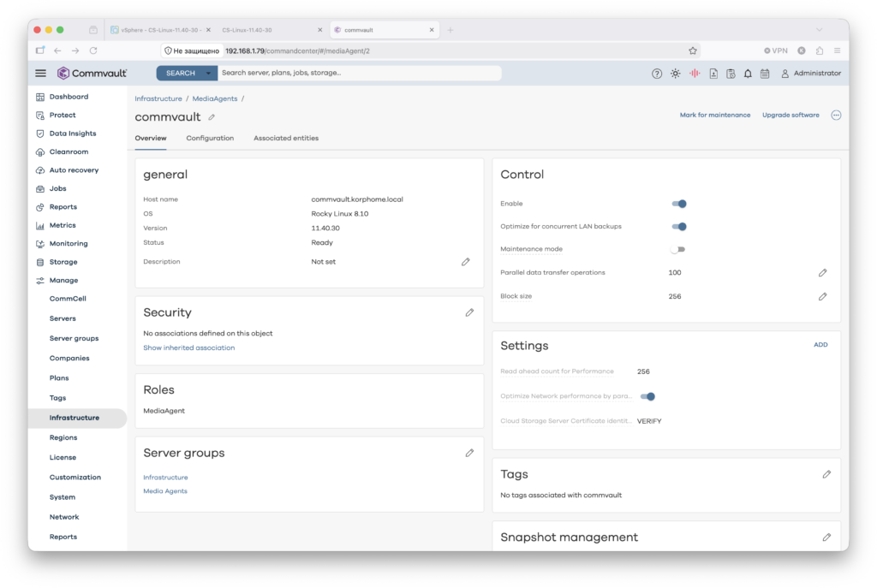This screenshot has width=877, height=588.
Task: Open the hamburger navigation menu
Action: click(40, 74)
